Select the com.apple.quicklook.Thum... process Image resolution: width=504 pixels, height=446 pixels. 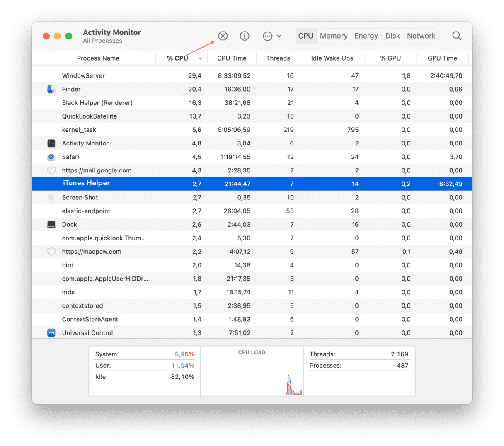click(252, 238)
